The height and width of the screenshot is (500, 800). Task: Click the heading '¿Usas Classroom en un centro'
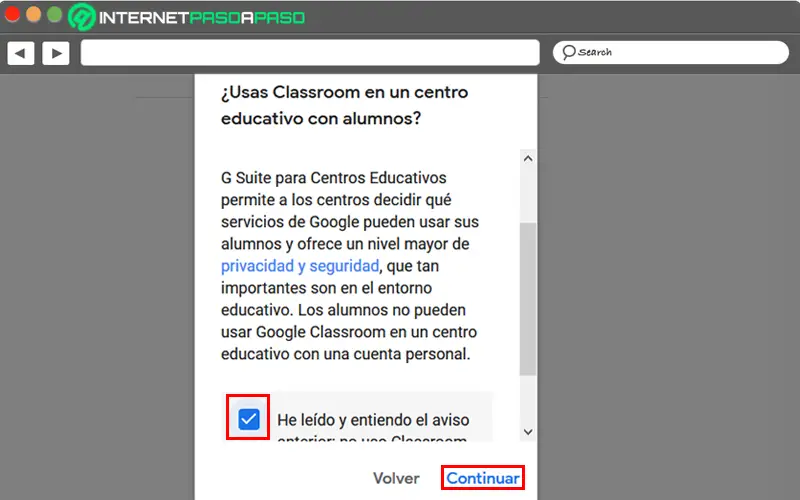point(344,92)
